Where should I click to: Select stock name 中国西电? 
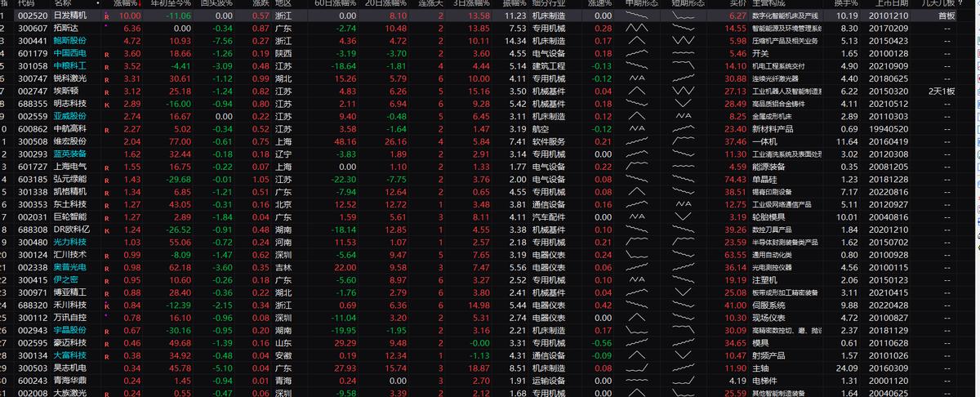click(71, 54)
